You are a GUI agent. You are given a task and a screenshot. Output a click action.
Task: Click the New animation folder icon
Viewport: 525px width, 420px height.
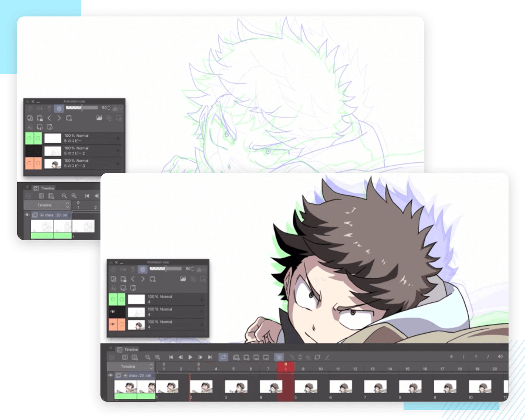pos(237,357)
